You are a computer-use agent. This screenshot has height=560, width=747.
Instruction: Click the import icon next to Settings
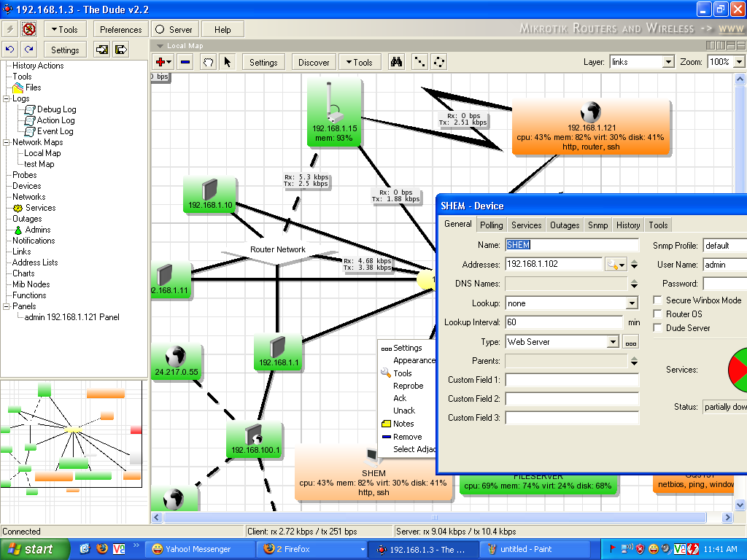(x=101, y=50)
